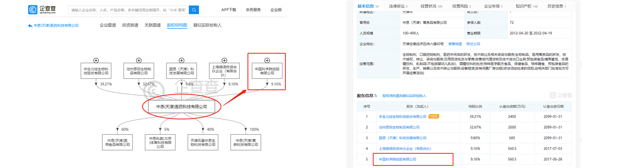This screenshot has height=168, width=644.
Task: Click the 2017-07-03 date cell
Action: point(553,149)
